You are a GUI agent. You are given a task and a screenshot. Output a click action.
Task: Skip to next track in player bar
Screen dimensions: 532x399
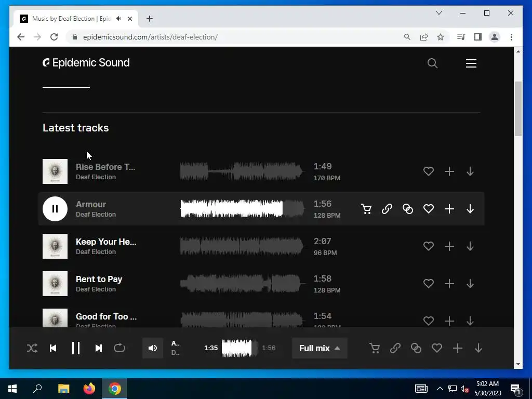tap(98, 348)
